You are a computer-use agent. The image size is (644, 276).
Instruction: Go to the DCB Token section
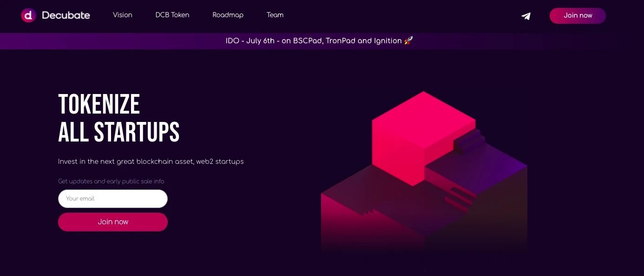(172, 15)
